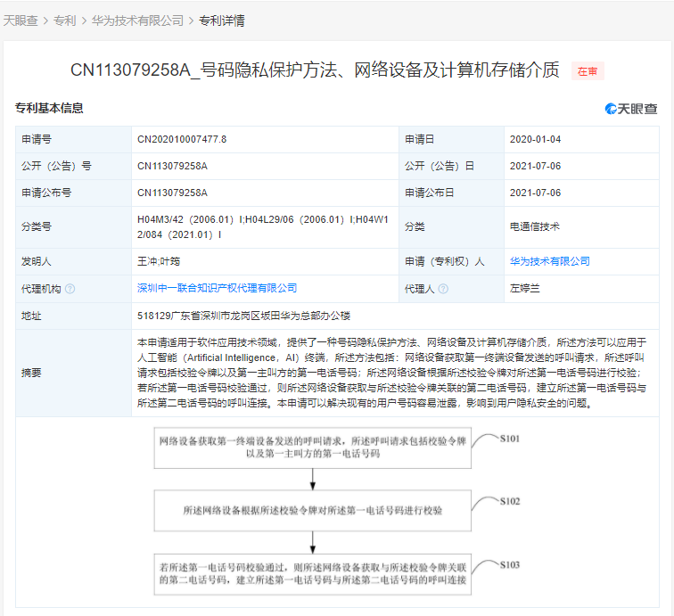Click the 在审 status badge

click(x=588, y=71)
